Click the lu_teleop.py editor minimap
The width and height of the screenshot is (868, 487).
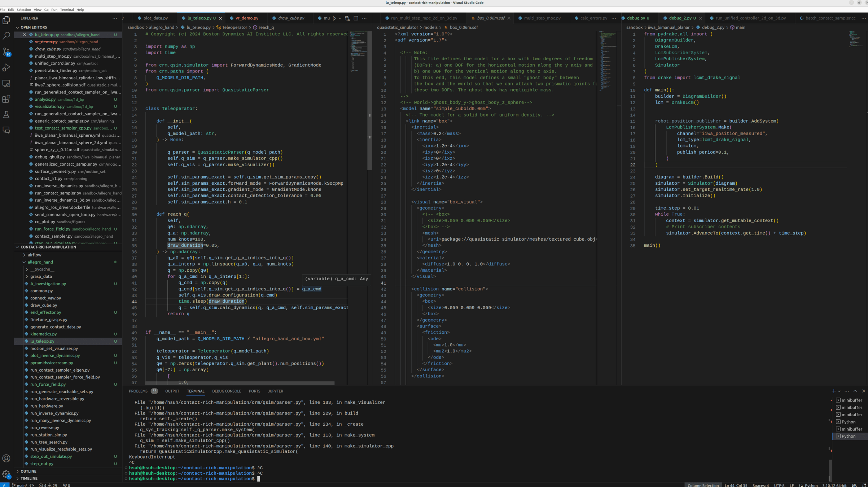click(358, 51)
